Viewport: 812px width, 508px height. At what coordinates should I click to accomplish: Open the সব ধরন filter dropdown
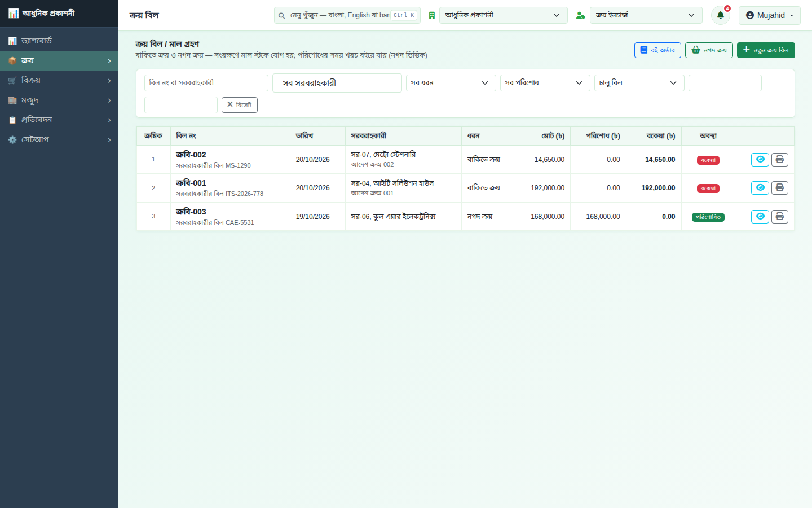click(x=451, y=83)
